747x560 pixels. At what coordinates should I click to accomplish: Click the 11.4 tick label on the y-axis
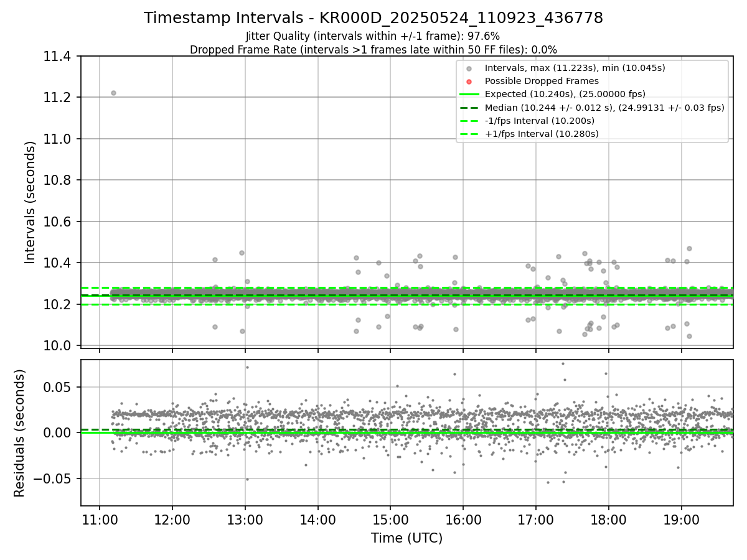point(59,57)
